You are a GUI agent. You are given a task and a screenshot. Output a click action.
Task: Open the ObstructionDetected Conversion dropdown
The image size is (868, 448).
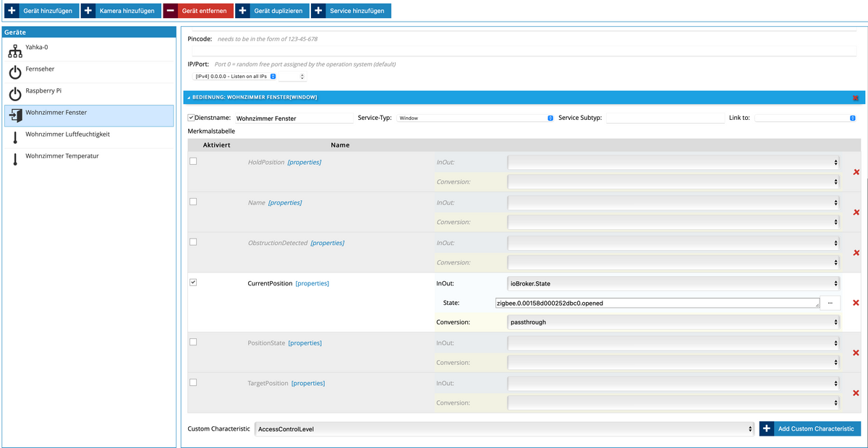point(673,263)
